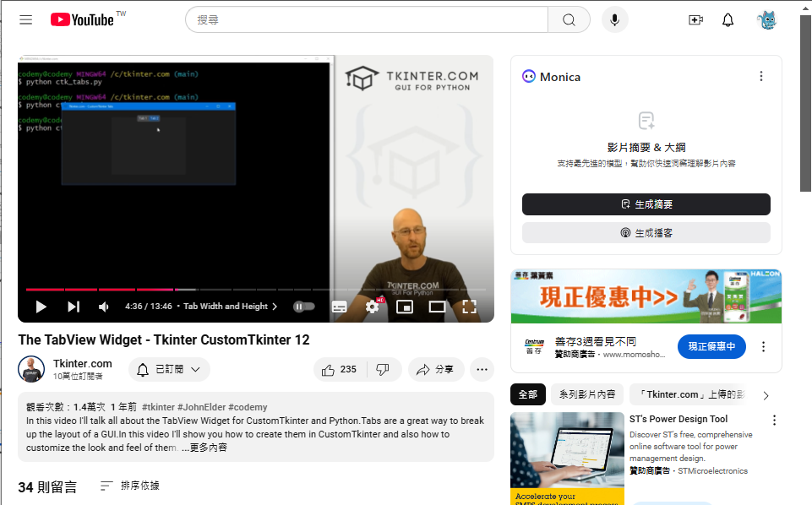Expand description with 更多內容
This screenshot has height=505, width=812.
[x=204, y=448]
